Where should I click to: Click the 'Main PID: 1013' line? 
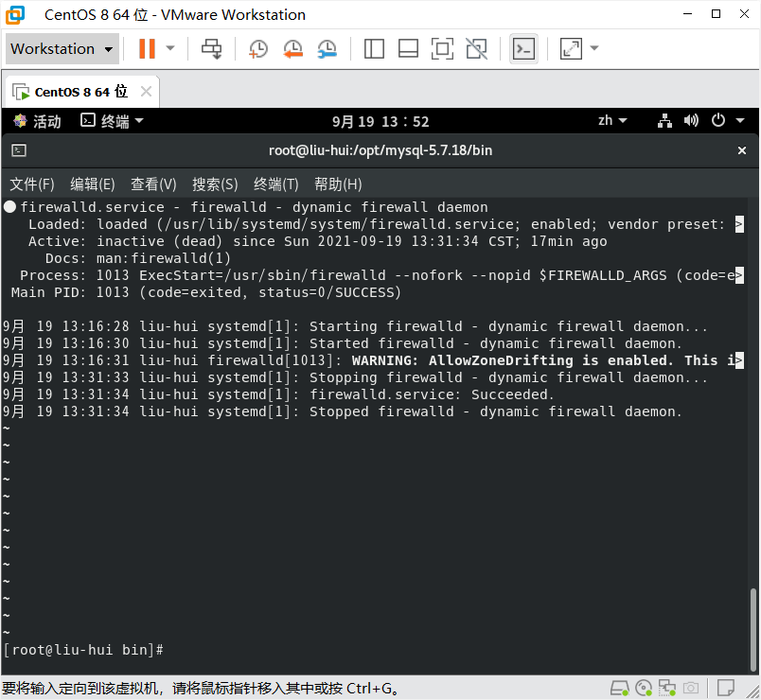205,292
